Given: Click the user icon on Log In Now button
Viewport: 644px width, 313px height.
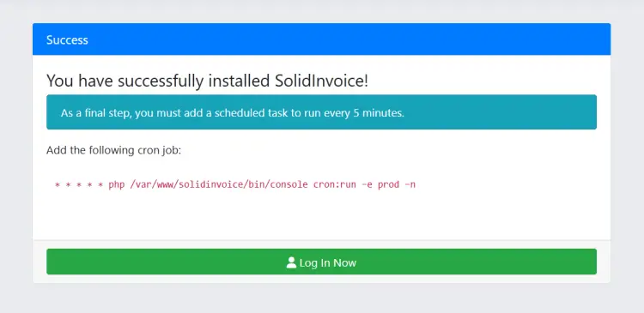Looking at the screenshot, I should (291, 262).
